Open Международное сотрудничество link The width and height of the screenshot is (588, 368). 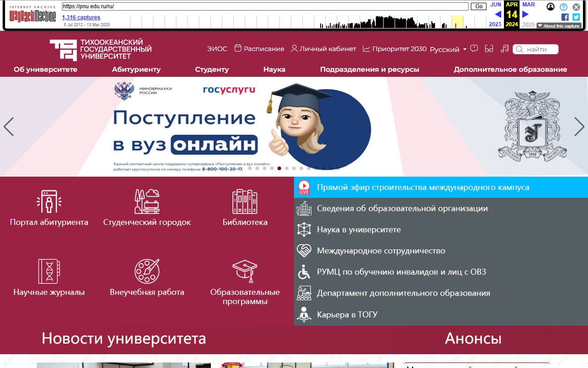pos(381,251)
